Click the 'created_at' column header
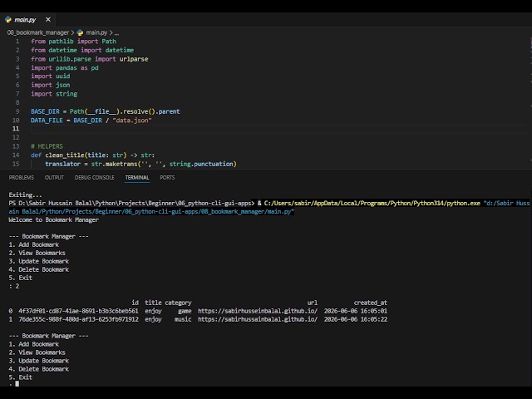 (x=371, y=303)
